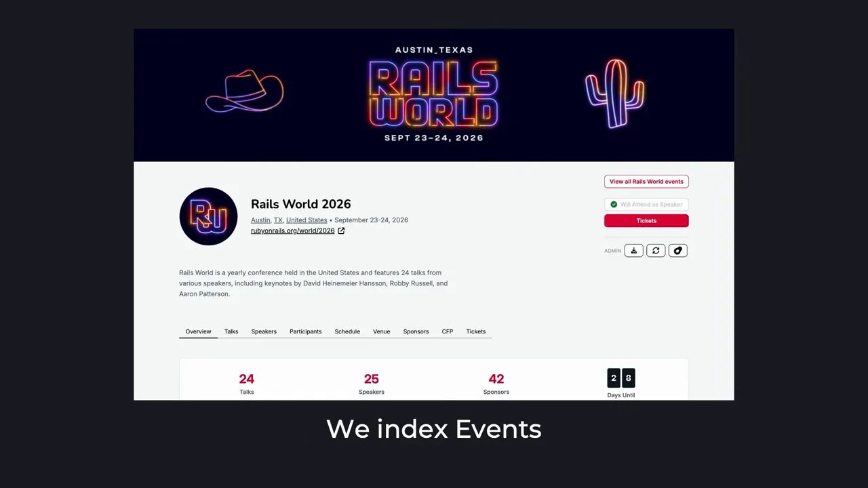Switch to the Sponsors tab
The height and width of the screenshot is (488, 868).
pyautogui.click(x=416, y=331)
